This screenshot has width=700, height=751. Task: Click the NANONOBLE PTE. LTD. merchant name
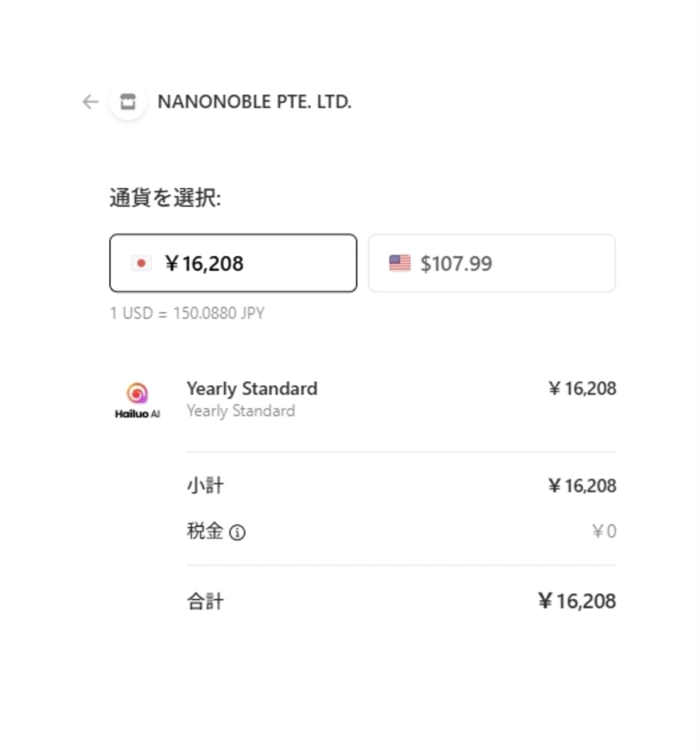pyautogui.click(x=254, y=102)
